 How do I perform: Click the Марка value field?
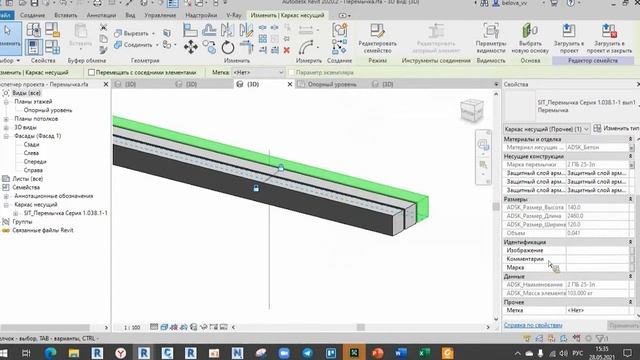pyautogui.click(x=597, y=267)
